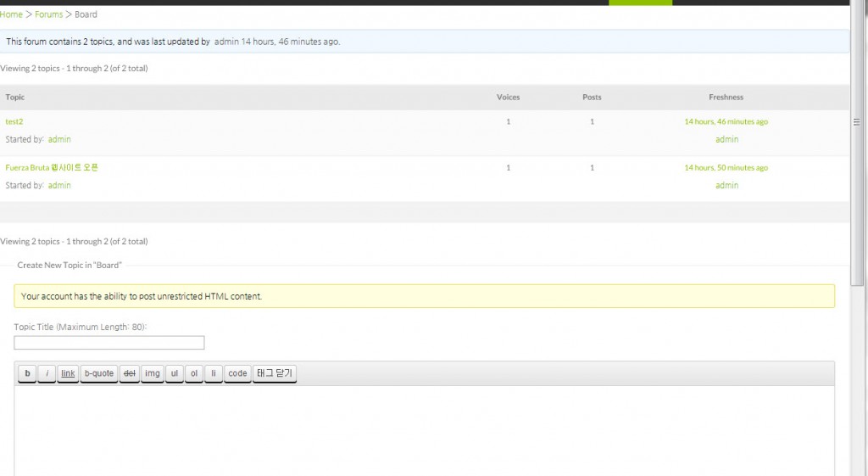Click the vertical page scrollbar thumb
This screenshot has height=476, width=868.
tap(857, 123)
